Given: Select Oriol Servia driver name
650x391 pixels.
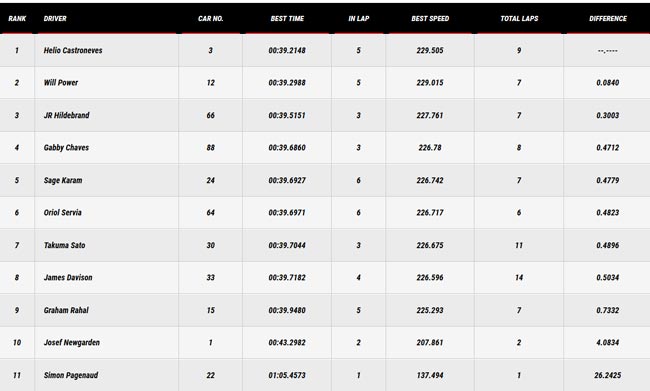Looking at the screenshot, I should tap(63, 212).
